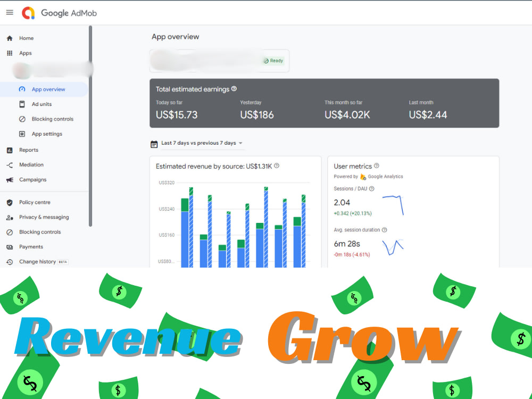Click the account-level Blocking controls icon
Screen dimensions: 532x399
click(x=10, y=232)
